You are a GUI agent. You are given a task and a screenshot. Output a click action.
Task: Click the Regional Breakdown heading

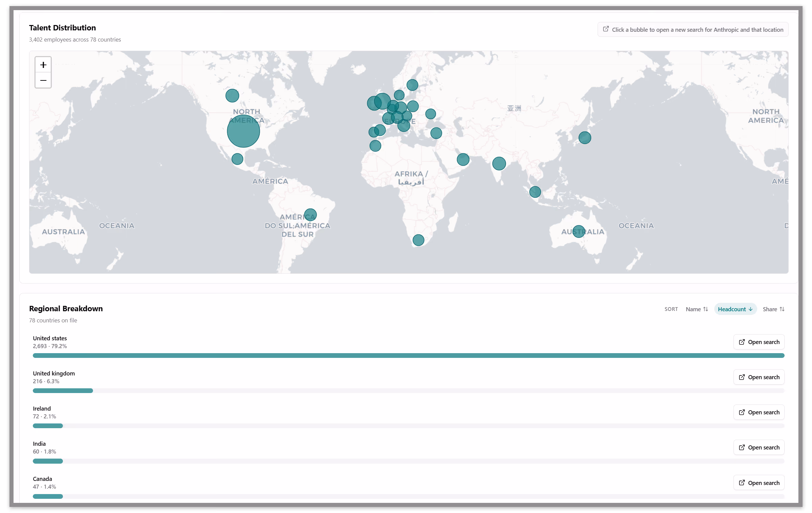[x=66, y=309]
